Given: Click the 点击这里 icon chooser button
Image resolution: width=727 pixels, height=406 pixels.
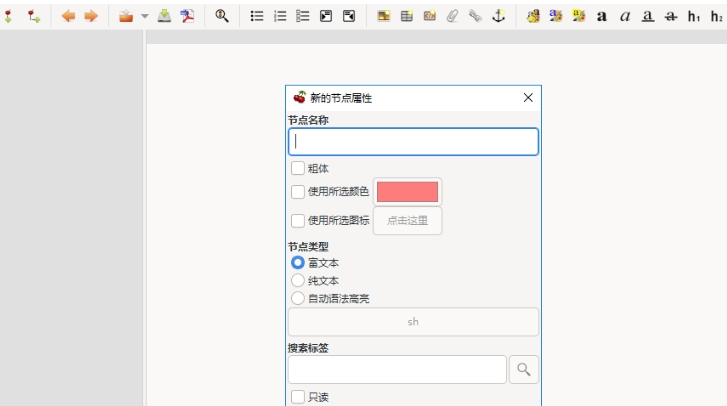Looking at the screenshot, I should click(x=408, y=221).
